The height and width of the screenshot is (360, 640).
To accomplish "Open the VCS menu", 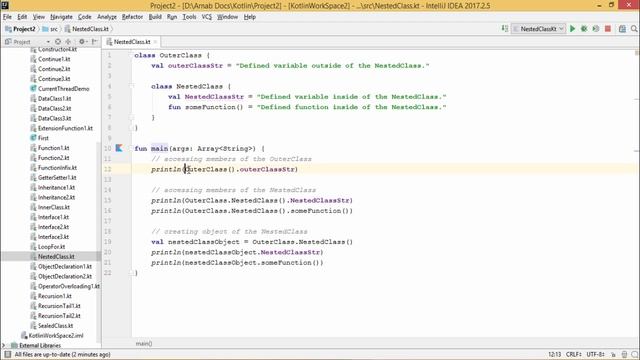I will pos(207,17).
